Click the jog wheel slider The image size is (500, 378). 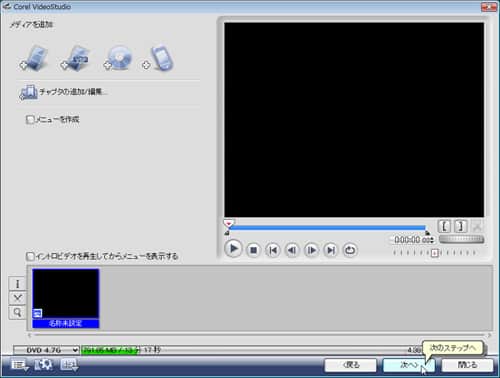point(461,239)
